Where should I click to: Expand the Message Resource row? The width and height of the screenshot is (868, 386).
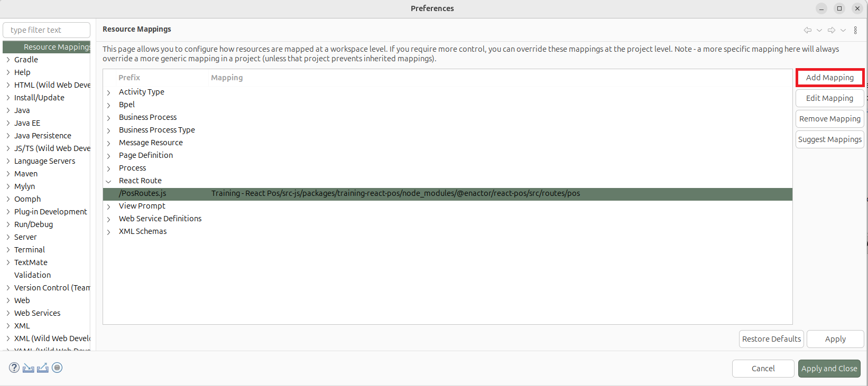click(109, 143)
